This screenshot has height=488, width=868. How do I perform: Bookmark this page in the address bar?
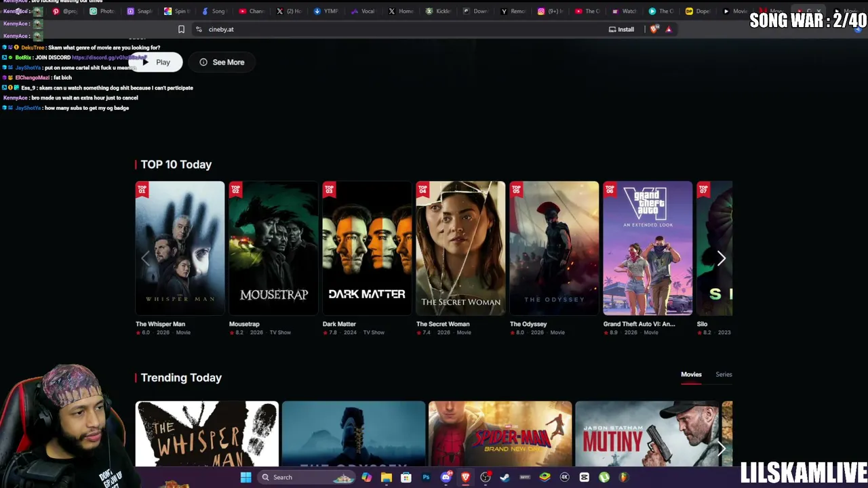[x=181, y=29]
